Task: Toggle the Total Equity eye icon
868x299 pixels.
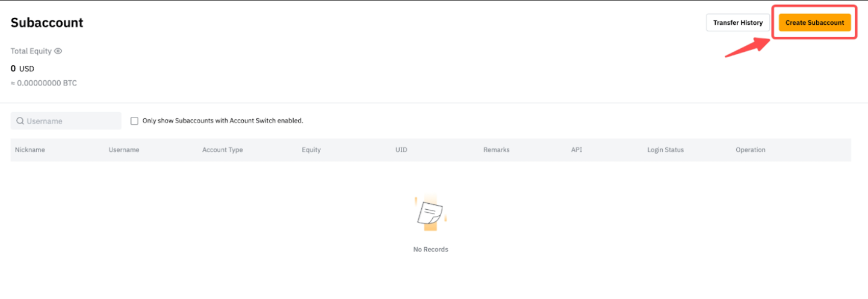Action: pyautogui.click(x=58, y=51)
